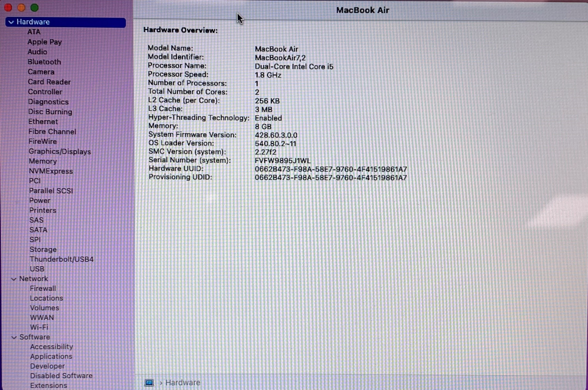Click the memory value 8 GB
This screenshot has height=390, width=588.
point(263,127)
